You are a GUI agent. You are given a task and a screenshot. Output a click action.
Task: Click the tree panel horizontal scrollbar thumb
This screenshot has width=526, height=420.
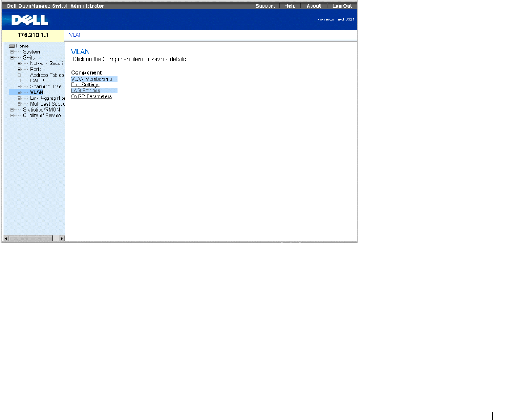click(31, 238)
